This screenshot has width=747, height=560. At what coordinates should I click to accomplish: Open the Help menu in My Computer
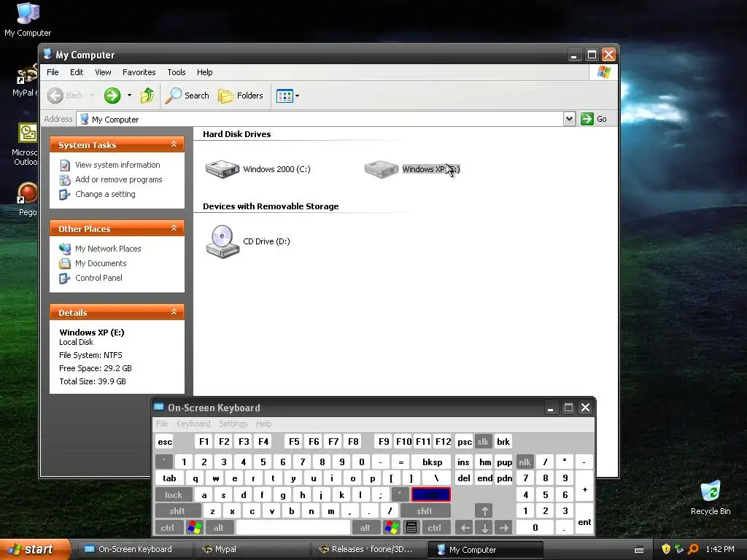tap(205, 72)
